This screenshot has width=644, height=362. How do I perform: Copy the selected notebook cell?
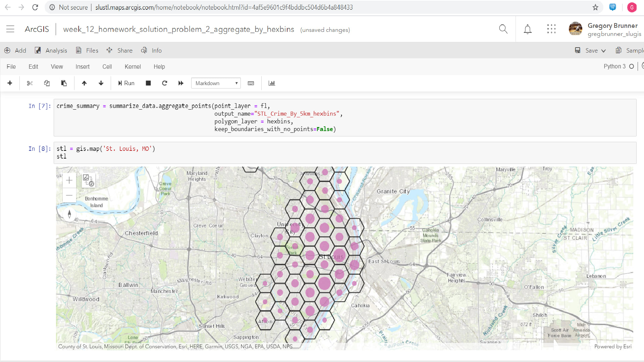click(x=47, y=83)
